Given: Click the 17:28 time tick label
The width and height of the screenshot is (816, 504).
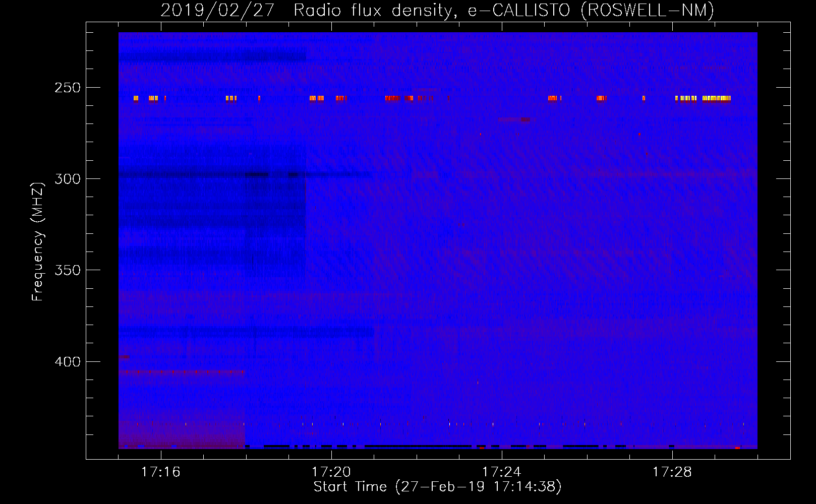Looking at the screenshot, I should click(x=672, y=472).
